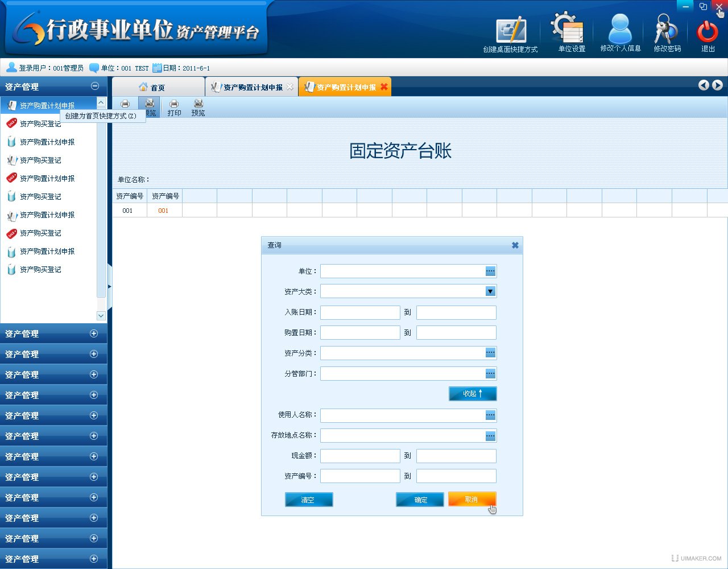Click the 购置日期 end date field after 到
Screen dimensions: 728x569
[456, 332]
